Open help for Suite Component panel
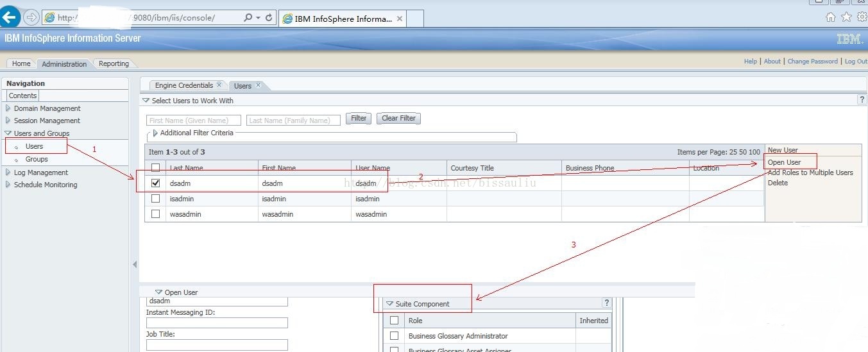Image resolution: width=868 pixels, height=352 pixels. 606,303
